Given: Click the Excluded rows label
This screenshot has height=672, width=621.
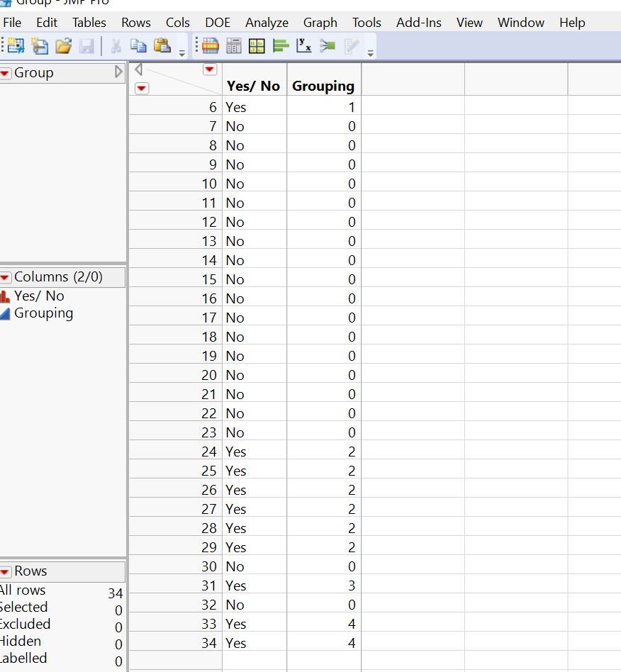Looking at the screenshot, I should (25, 624).
